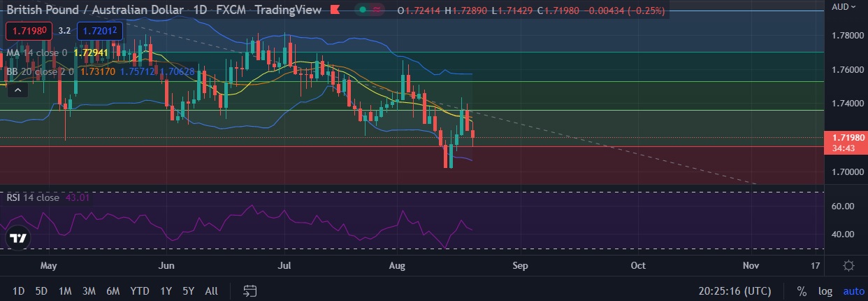868x301 pixels.
Task: Click the MA value 1.72941
Action: pyautogui.click(x=89, y=52)
